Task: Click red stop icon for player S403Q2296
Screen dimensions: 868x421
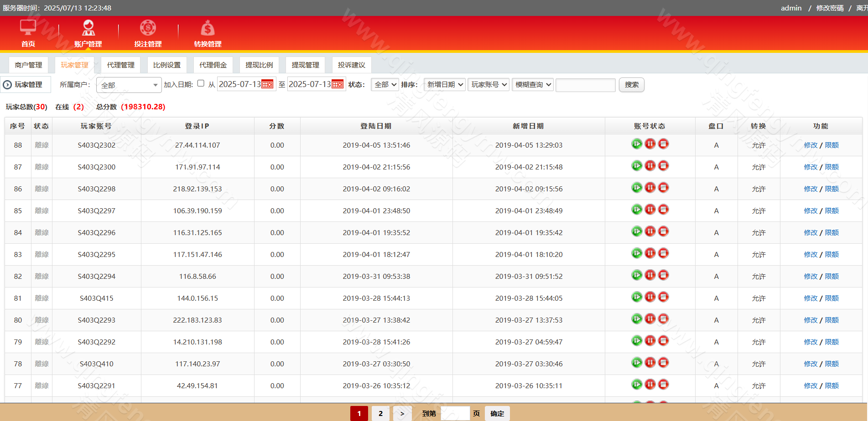Action: point(664,231)
